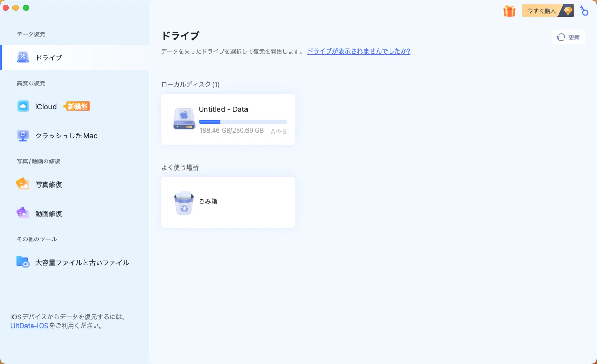Click the ドライブ sidebar icon
Image resolution: width=597 pixels, height=364 pixels.
(x=23, y=57)
